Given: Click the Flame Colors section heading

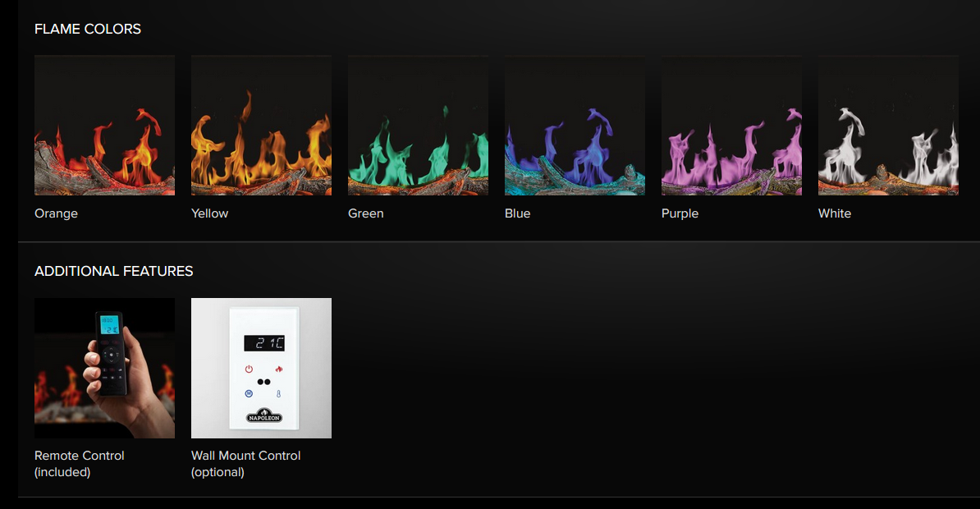Looking at the screenshot, I should tap(88, 30).
